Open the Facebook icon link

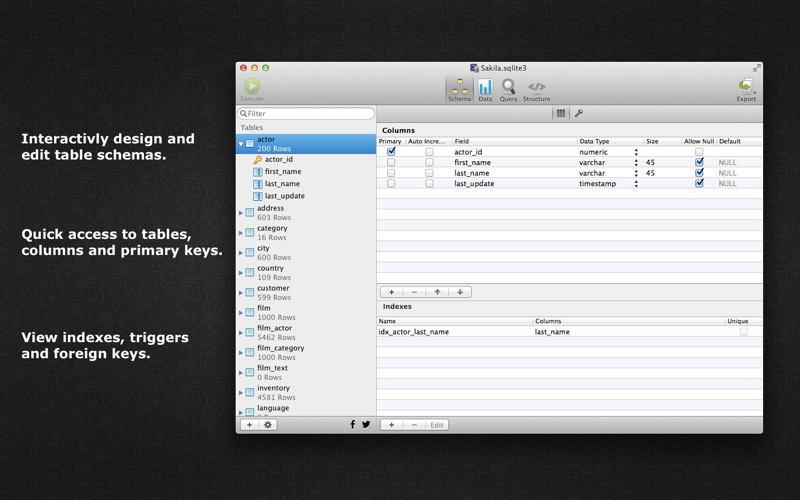(x=353, y=424)
